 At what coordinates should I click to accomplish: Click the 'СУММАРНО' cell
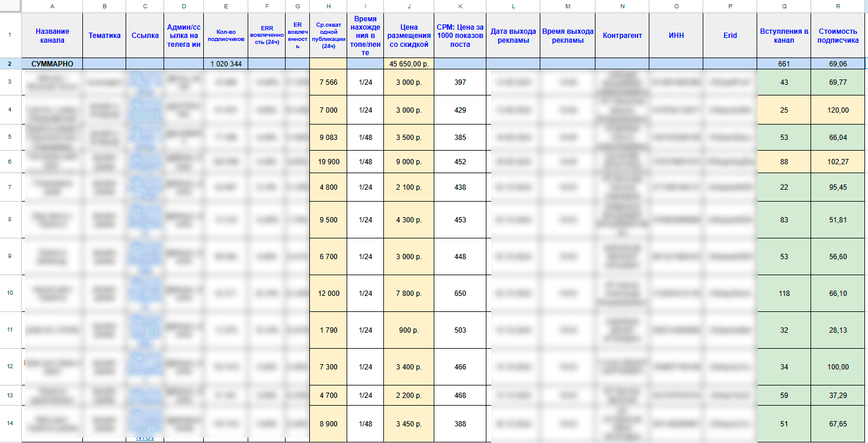tap(52, 63)
